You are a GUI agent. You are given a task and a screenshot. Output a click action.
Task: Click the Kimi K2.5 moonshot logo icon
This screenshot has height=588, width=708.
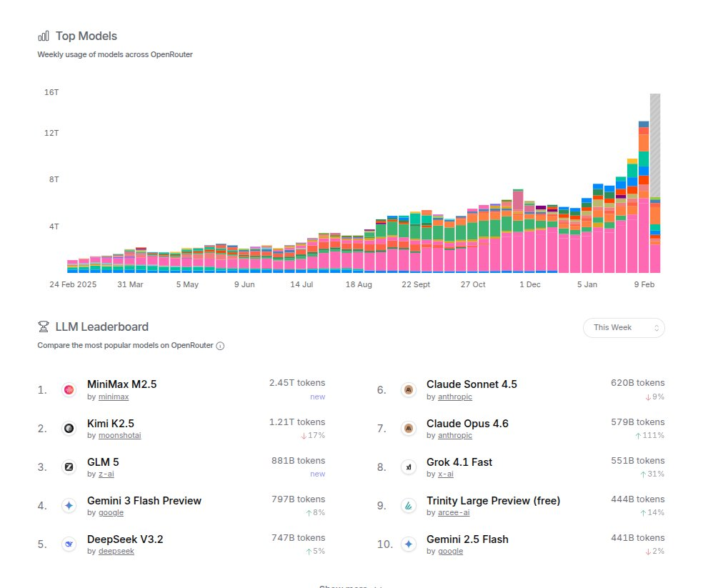tap(69, 428)
